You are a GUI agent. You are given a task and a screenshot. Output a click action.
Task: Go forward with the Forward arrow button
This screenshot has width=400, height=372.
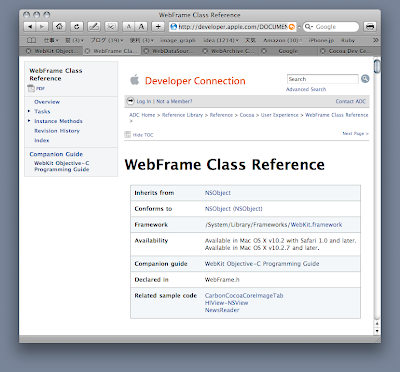coord(42,27)
